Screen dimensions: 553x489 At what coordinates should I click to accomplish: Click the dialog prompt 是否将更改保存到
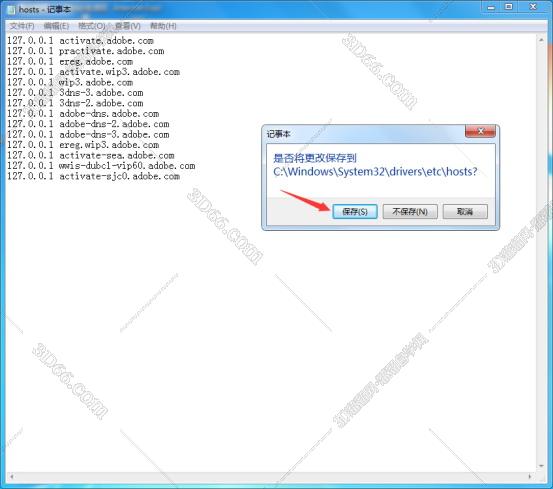[315, 158]
